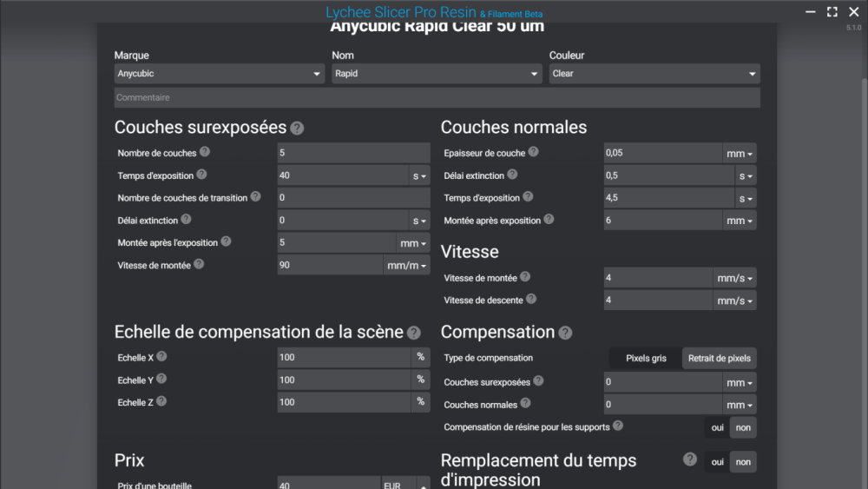The height and width of the screenshot is (489, 868).
Task: Click help icon next to Epaisseur de couche
Action: (534, 152)
